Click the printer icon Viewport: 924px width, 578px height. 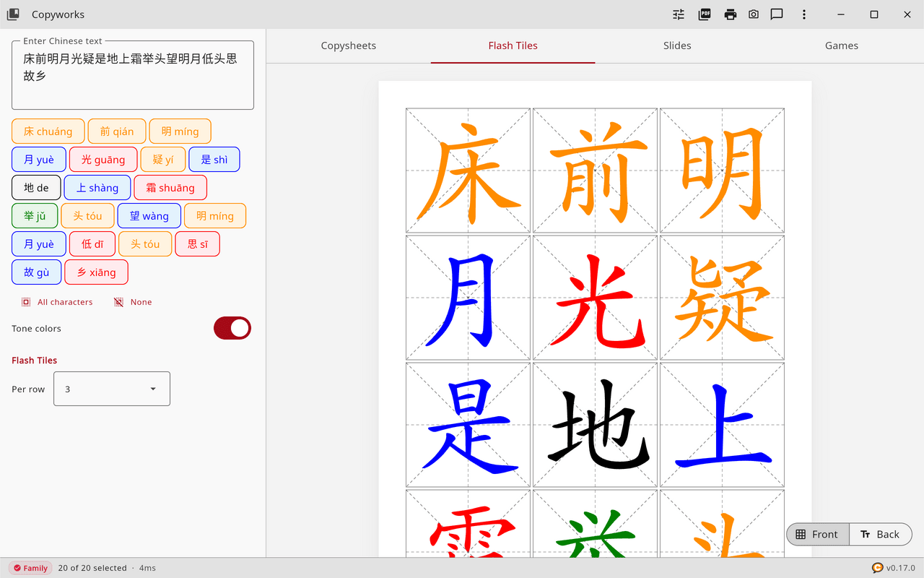point(731,14)
